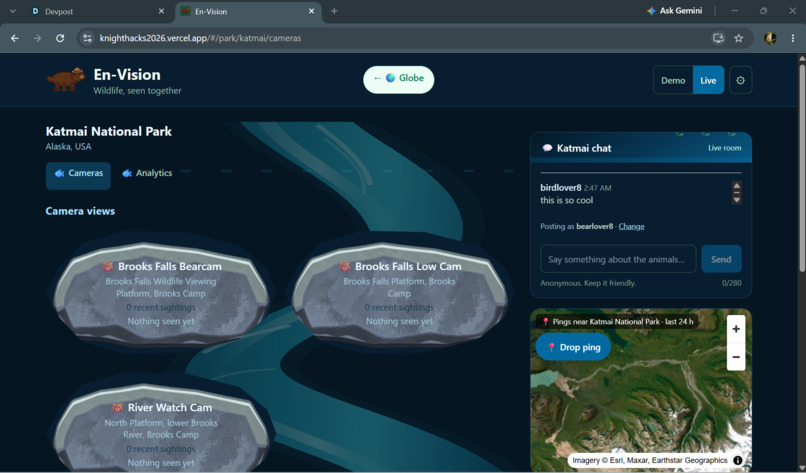Switch to Live mode
806x473 pixels.
click(x=708, y=80)
